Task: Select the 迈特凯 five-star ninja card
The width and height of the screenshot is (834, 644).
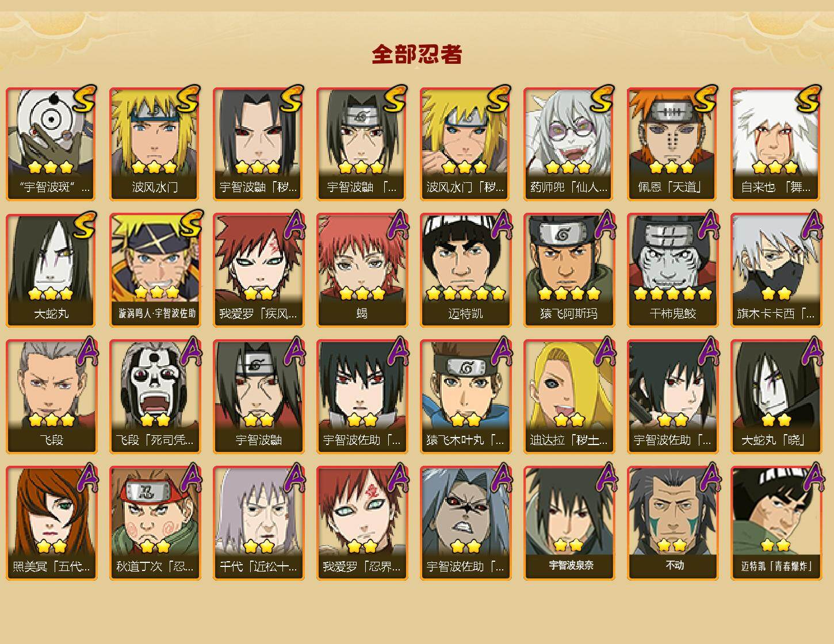Action: pos(465,270)
